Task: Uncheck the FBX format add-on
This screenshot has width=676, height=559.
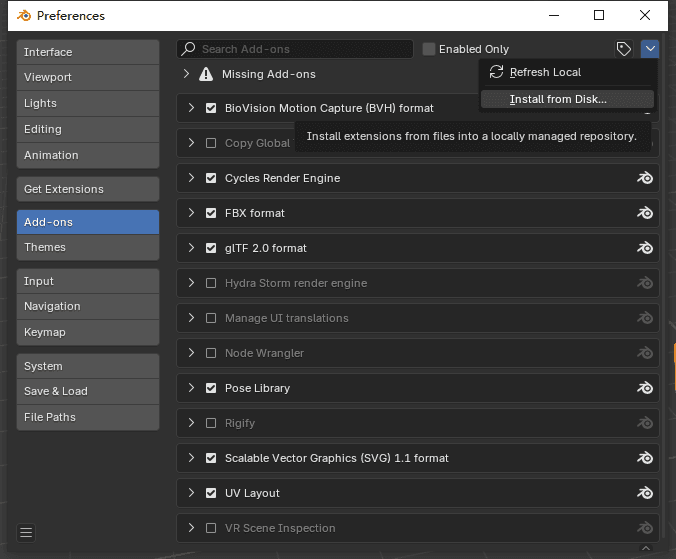Action: [x=211, y=213]
